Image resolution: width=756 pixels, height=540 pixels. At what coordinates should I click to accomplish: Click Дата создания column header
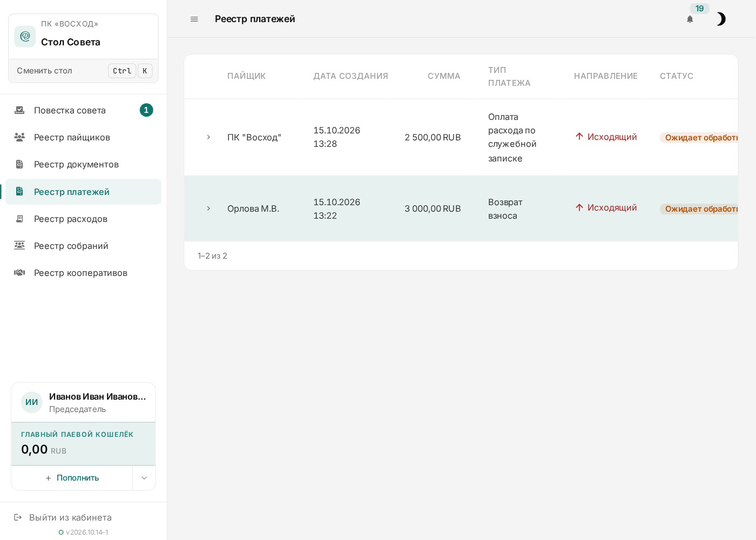[x=350, y=76]
